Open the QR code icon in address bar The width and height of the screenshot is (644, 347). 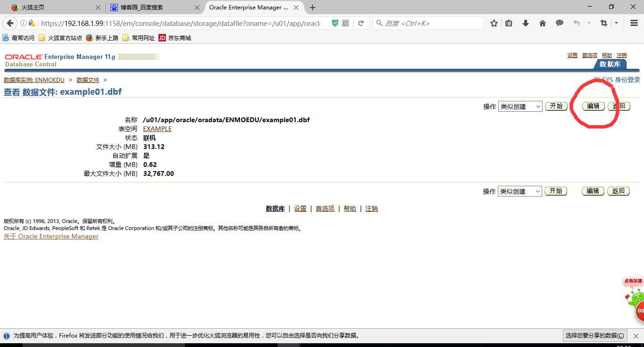[346, 23]
